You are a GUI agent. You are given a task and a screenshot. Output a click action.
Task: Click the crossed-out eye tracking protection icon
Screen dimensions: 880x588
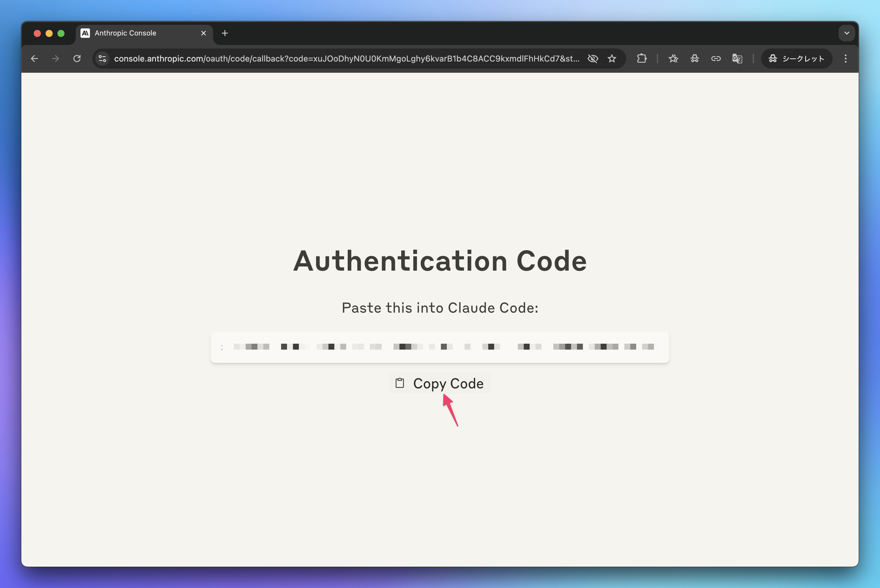(x=593, y=59)
